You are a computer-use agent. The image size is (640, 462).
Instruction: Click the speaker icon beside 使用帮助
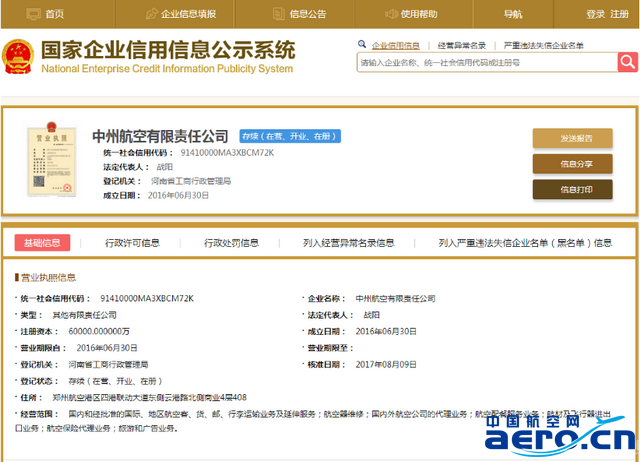tap(391, 14)
